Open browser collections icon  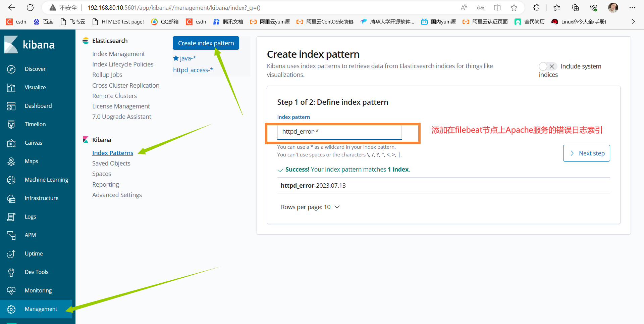click(575, 8)
